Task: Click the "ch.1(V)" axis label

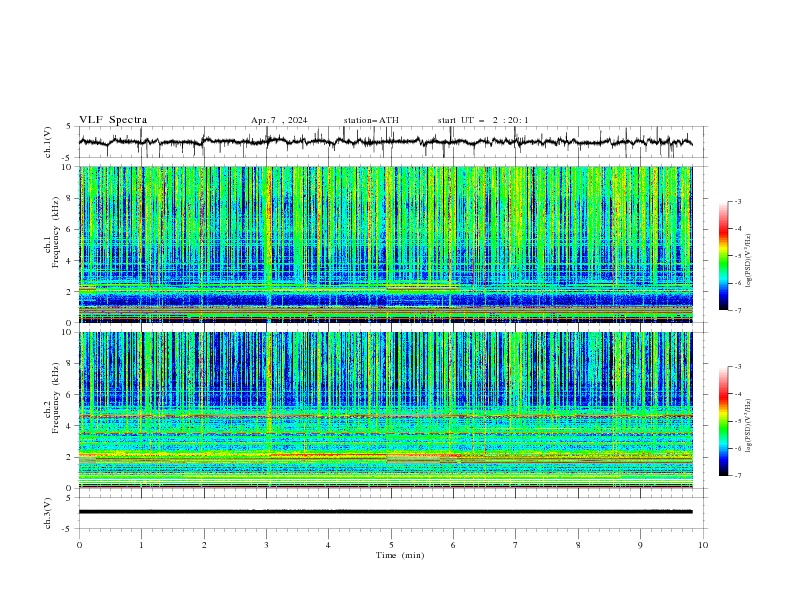Action: click(x=47, y=142)
